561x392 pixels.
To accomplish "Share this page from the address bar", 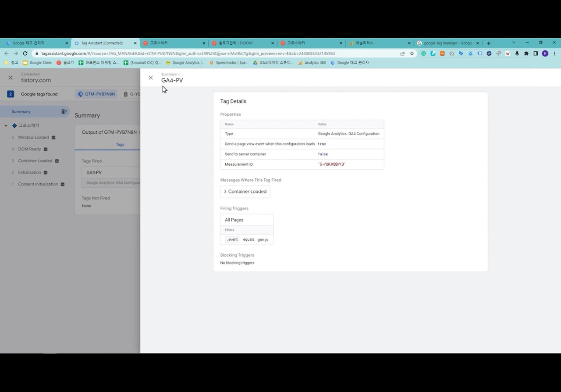I will tap(402, 53).
